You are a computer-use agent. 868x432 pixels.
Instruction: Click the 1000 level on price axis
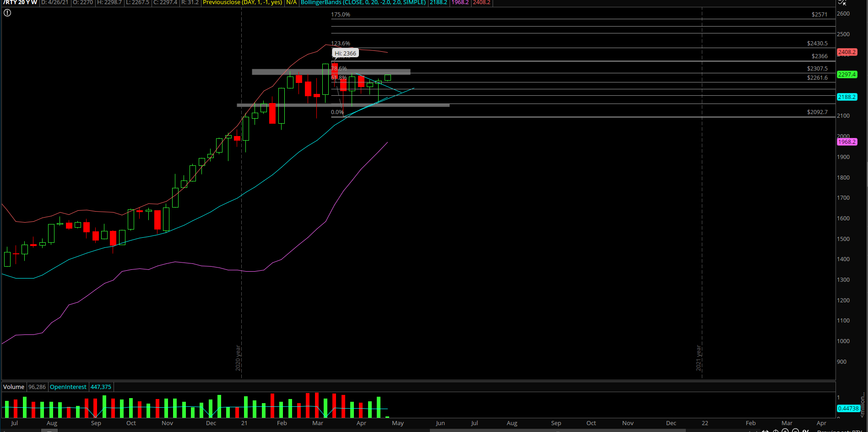(843, 341)
